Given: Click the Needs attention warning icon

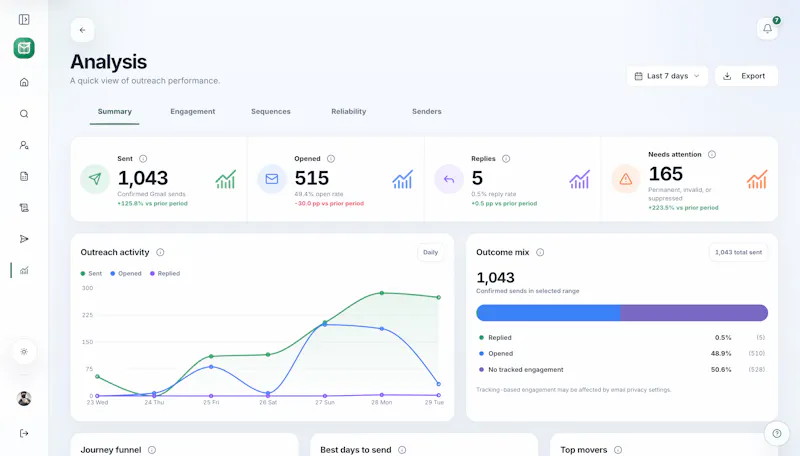Looking at the screenshot, I should point(626,179).
